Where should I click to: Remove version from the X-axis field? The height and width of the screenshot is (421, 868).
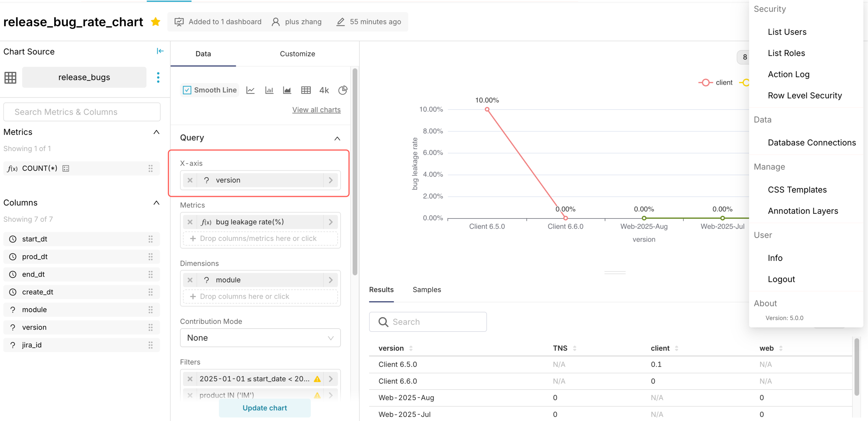click(190, 180)
